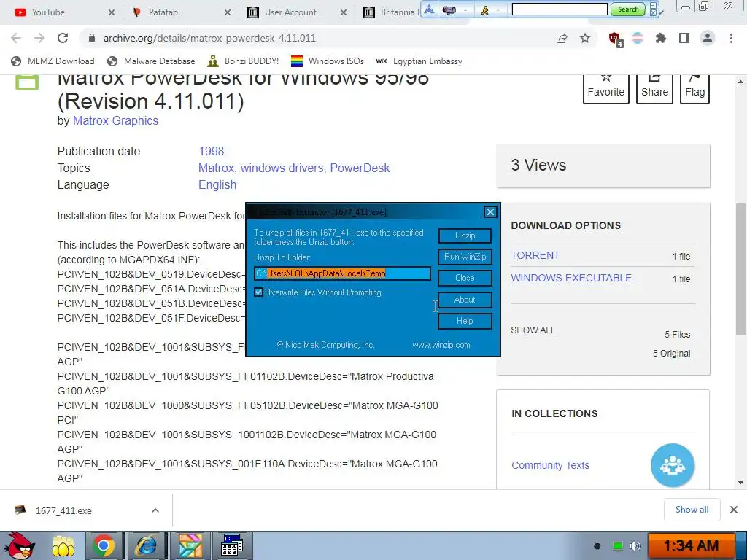The image size is (747, 560).
Task: Open the Chrome profile avatar
Action: click(708, 38)
